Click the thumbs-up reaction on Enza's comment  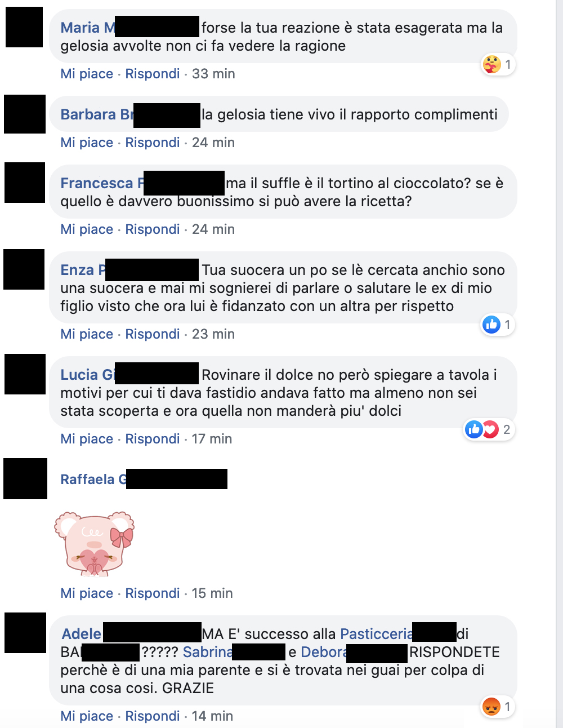[491, 325]
